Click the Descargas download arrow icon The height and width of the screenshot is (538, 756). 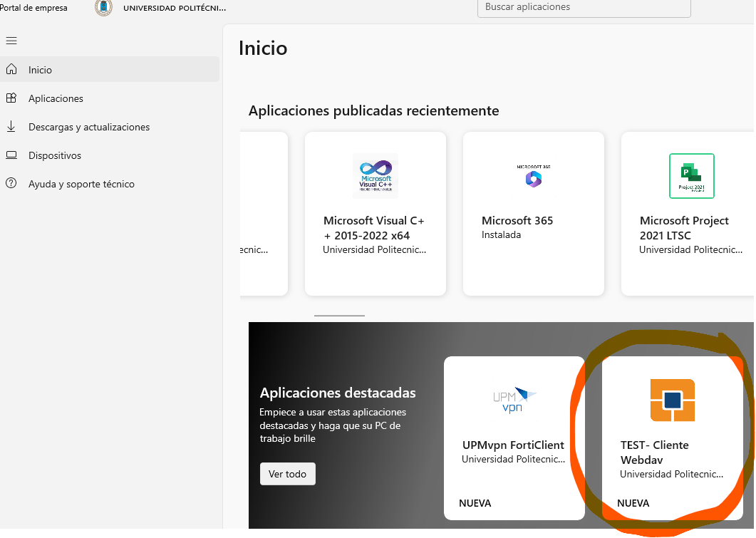click(11, 126)
